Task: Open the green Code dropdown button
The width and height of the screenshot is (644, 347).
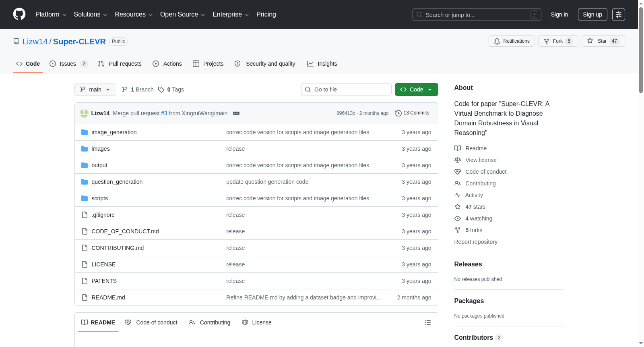Action: [417, 89]
